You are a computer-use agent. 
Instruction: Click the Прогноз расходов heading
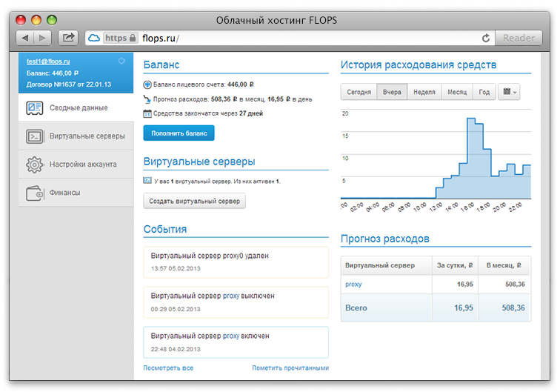click(x=385, y=239)
